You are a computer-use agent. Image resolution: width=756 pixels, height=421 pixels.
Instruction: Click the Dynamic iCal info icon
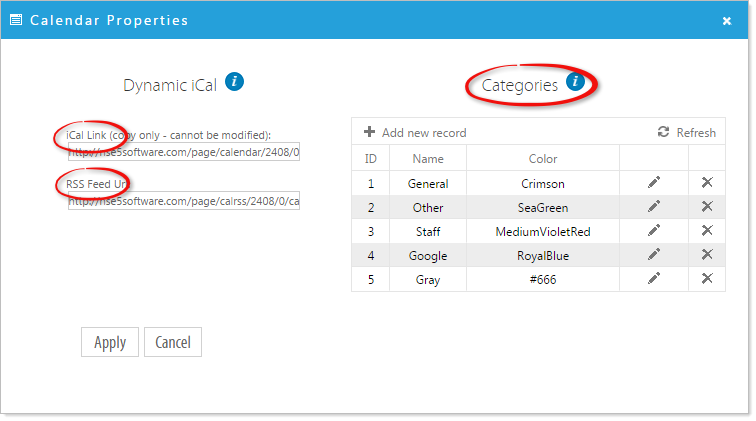click(x=234, y=81)
